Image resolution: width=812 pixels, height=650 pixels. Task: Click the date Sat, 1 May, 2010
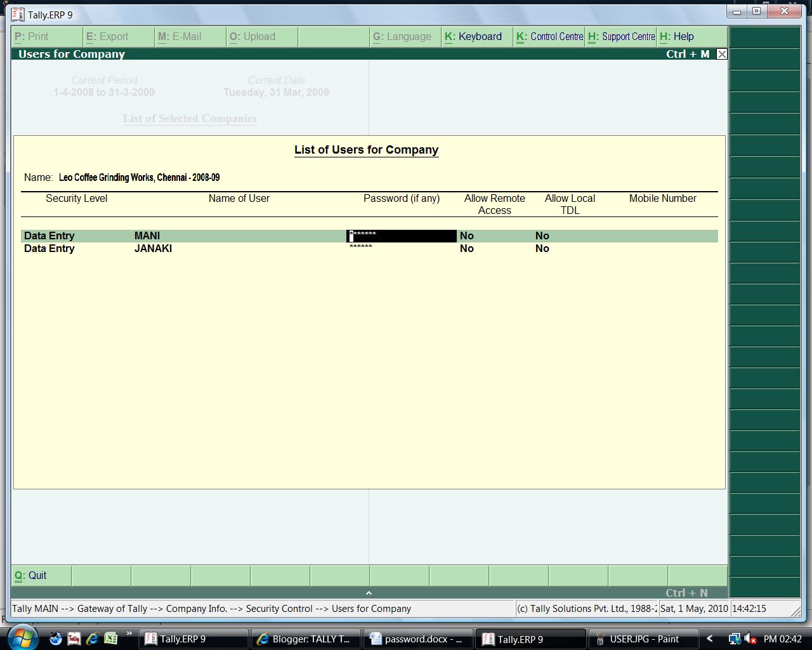pos(694,609)
